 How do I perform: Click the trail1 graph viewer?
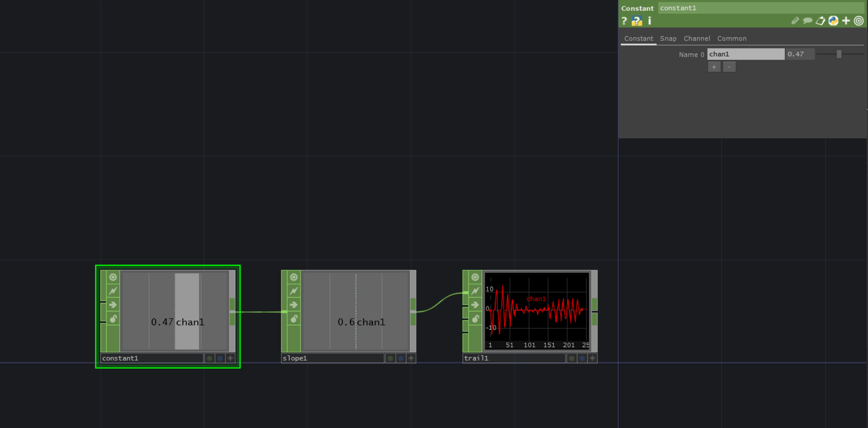tap(537, 311)
